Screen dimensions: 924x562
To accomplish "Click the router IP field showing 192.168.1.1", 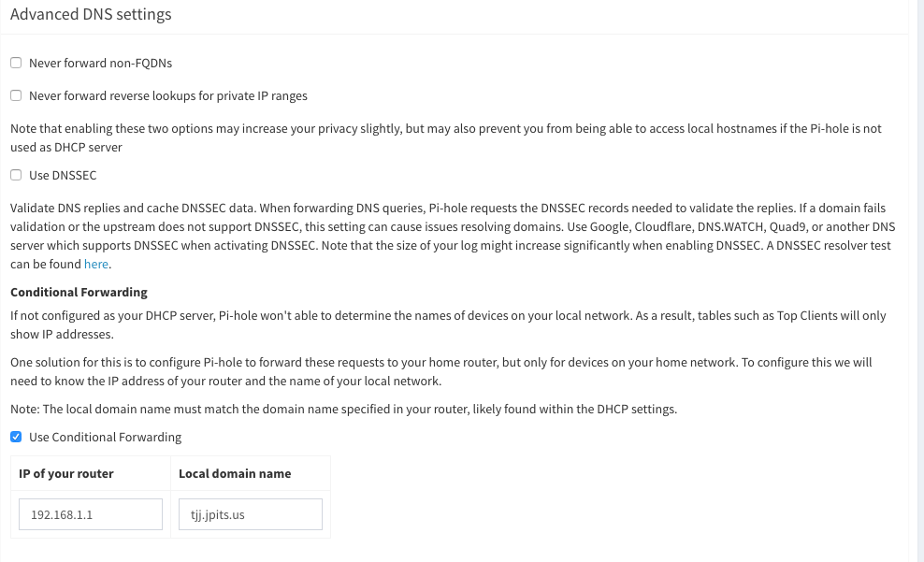I will pyautogui.click(x=91, y=514).
